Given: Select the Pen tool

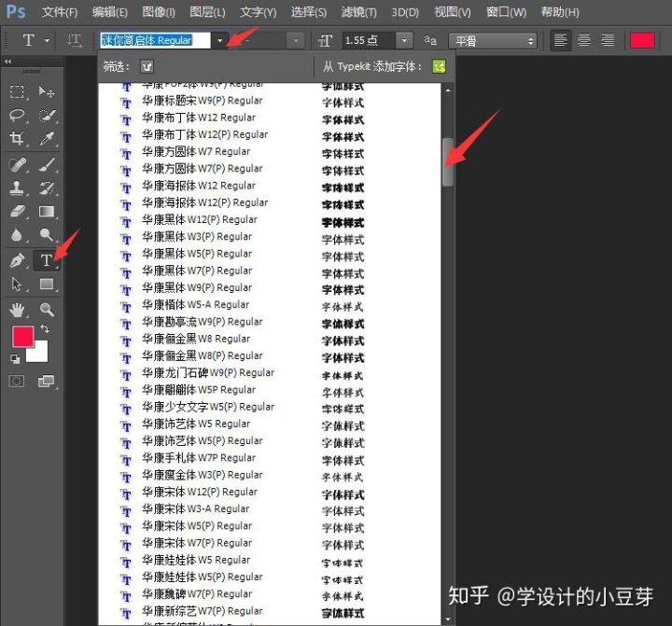Looking at the screenshot, I should (x=17, y=260).
